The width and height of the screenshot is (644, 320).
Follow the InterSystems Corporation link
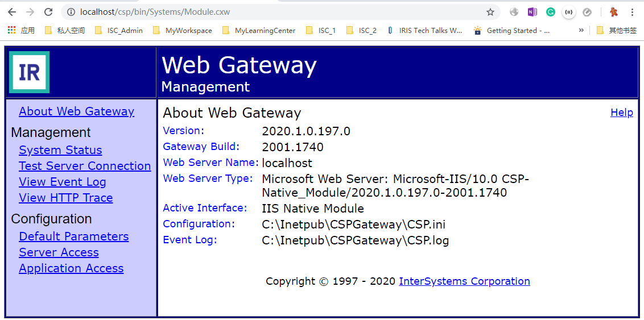464,281
